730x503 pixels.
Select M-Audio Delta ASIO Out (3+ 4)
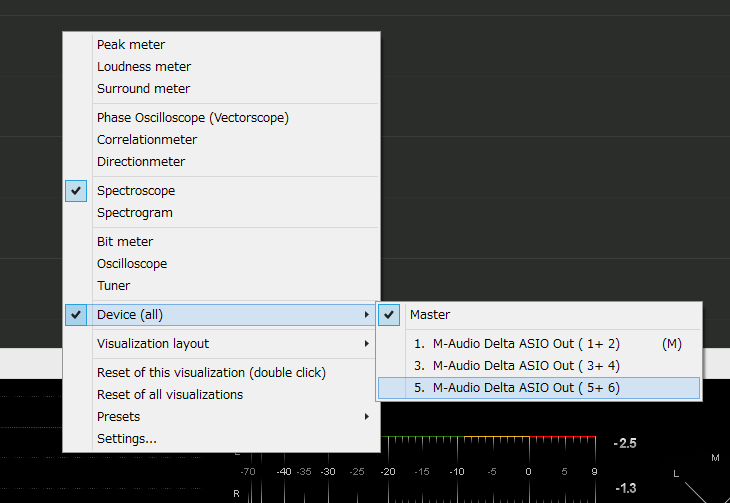tap(539, 366)
